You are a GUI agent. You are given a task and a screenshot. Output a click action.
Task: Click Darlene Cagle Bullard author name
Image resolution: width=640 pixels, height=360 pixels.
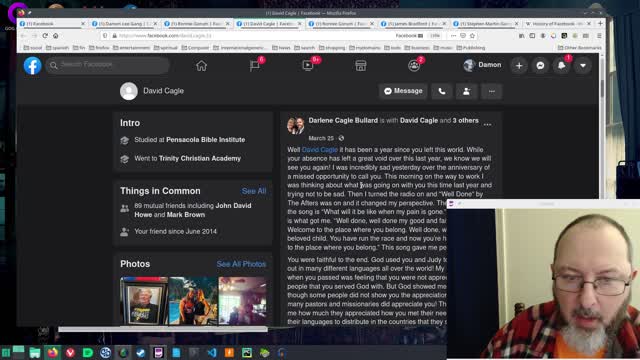(343, 120)
